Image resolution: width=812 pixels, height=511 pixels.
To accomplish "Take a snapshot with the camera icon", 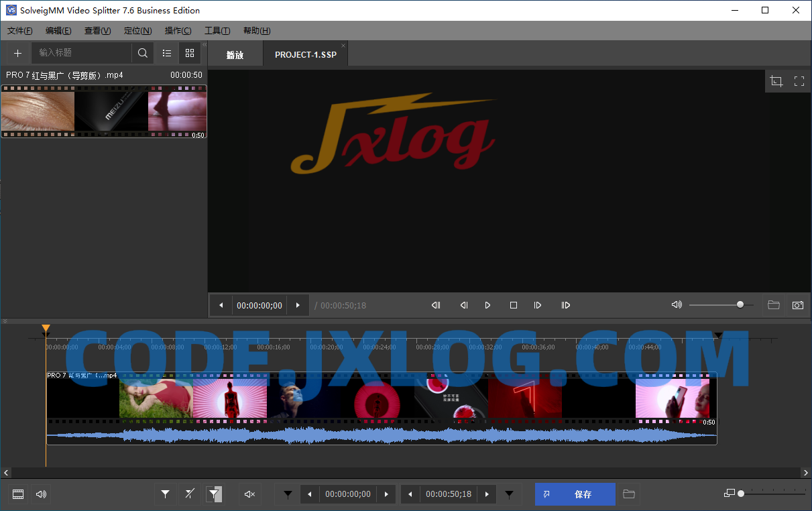I will (x=798, y=304).
